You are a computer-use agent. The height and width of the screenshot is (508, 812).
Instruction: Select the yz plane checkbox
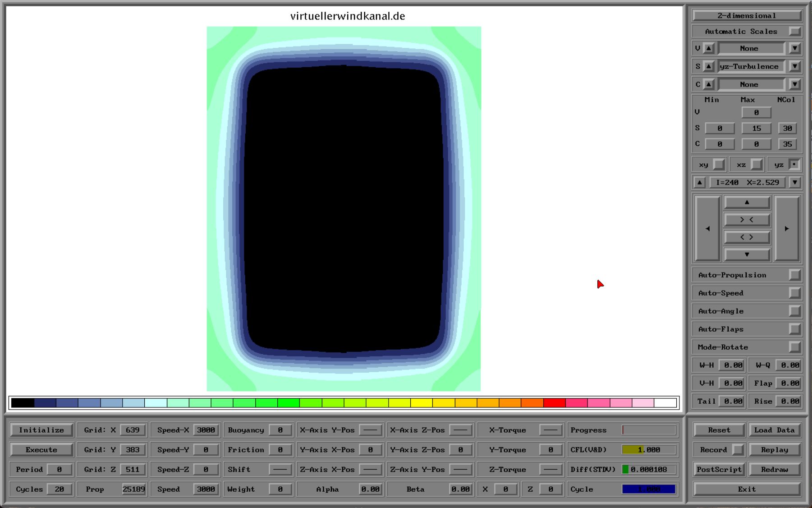coord(794,165)
